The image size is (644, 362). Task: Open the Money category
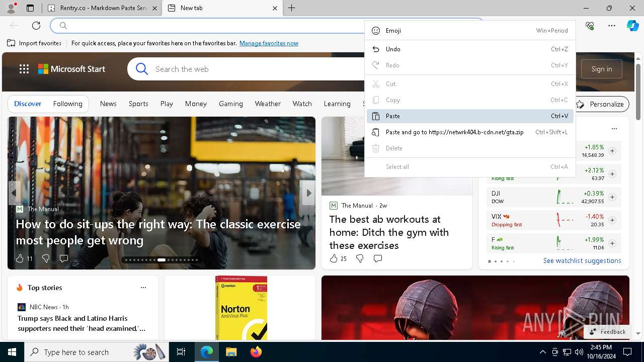pyautogui.click(x=196, y=104)
